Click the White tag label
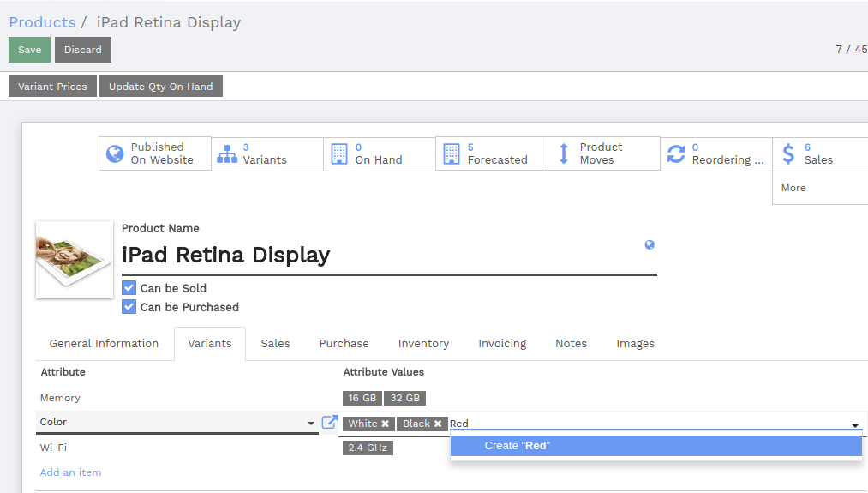The height and width of the screenshot is (493, 868). pos(362,424)
